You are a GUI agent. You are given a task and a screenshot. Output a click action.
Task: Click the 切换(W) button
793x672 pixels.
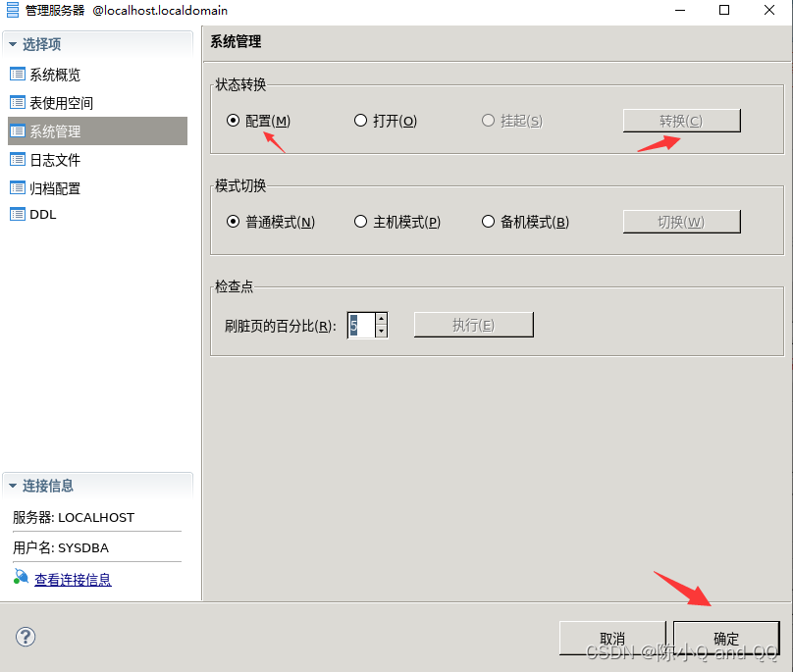coord(682,222)
